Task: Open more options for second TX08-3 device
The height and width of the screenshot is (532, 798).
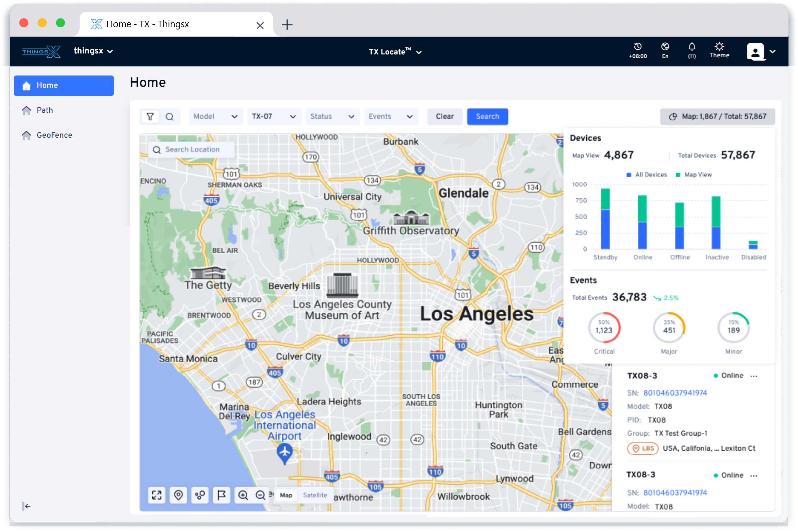Action: pyautogui.click(x=754, y=475)
